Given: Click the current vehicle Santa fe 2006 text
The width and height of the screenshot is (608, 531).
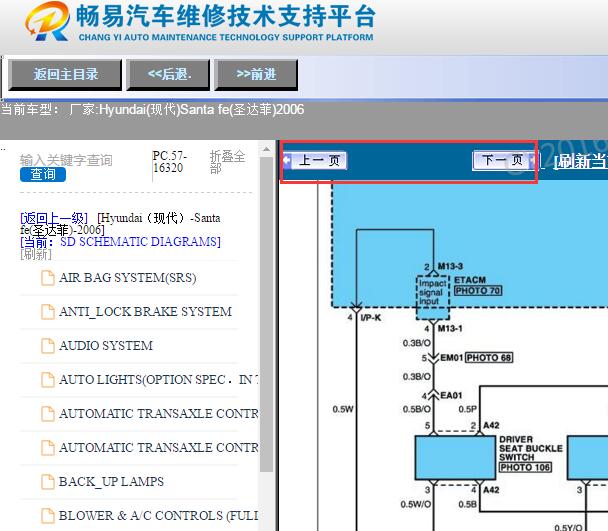Looking at the screenshot, I should 152,109.
